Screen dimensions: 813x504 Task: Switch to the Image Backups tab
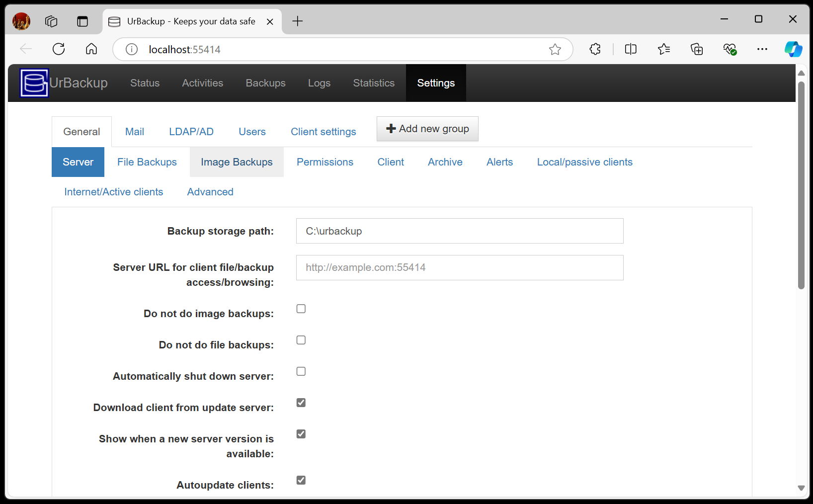tap(237, 162)
